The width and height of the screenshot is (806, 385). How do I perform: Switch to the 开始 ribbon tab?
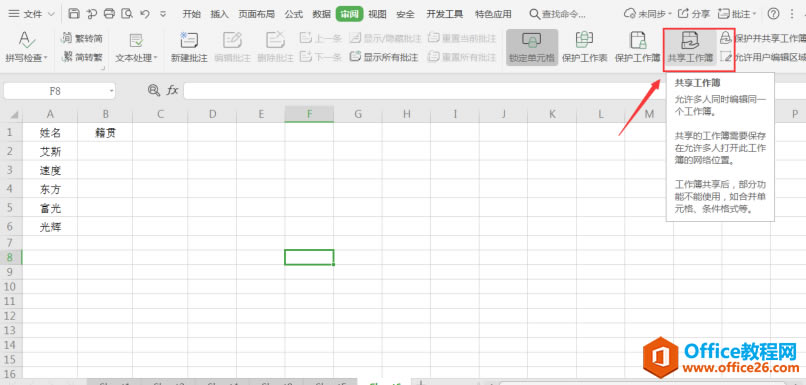(x=192, y=14)
